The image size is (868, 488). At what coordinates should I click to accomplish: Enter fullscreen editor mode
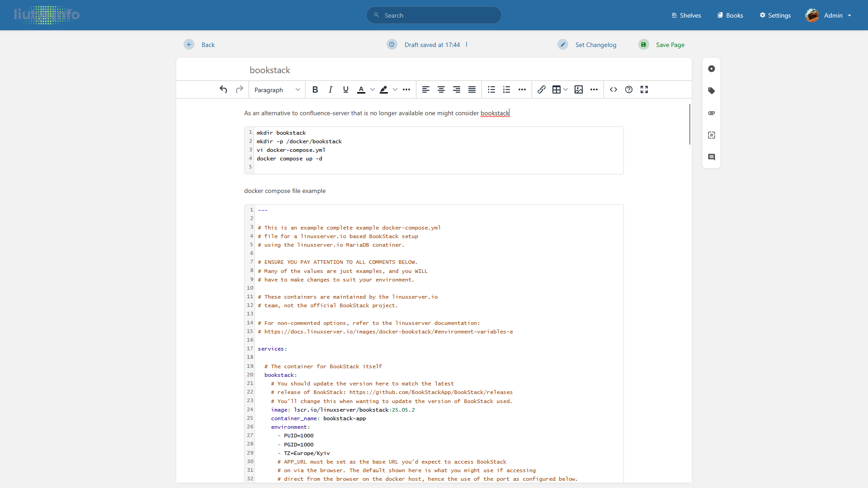[x=644, y=89]
